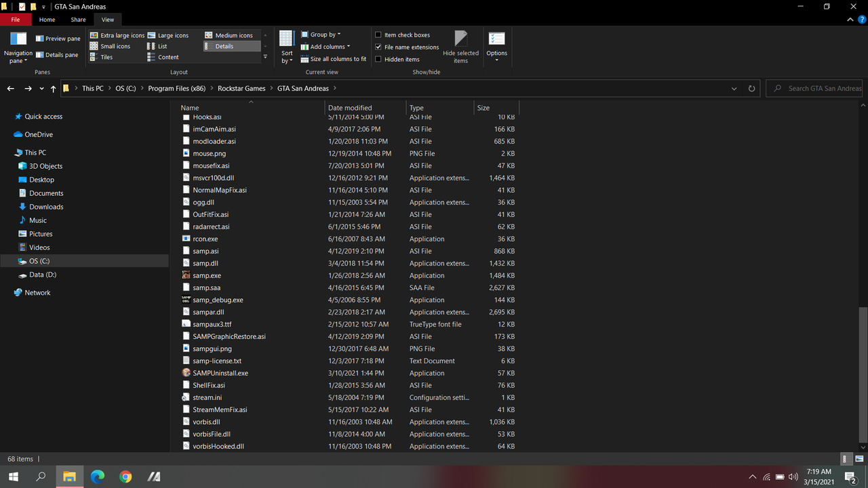Click Hide selected items icon

[x=461, y=39]
